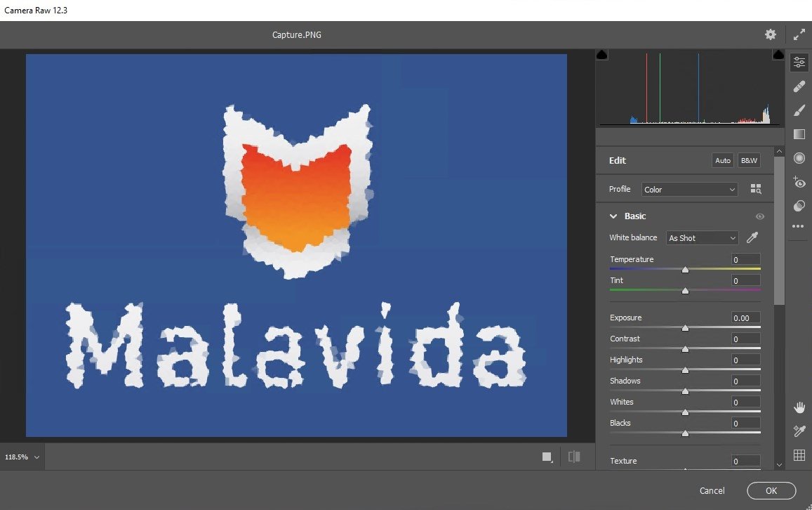Click the histogram graph
Screen dimensions: 812x510
click(690, 88)
